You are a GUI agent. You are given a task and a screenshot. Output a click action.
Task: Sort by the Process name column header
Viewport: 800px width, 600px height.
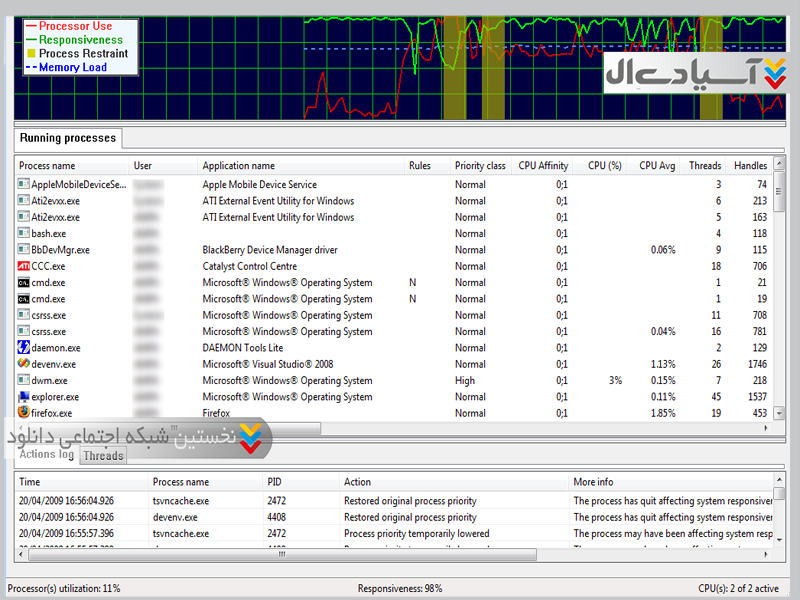[47, 166]
